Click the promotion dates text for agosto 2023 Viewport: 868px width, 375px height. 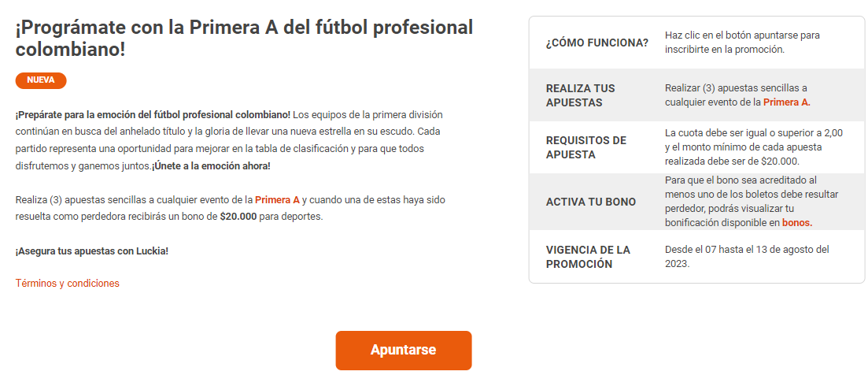coord(747,257)
